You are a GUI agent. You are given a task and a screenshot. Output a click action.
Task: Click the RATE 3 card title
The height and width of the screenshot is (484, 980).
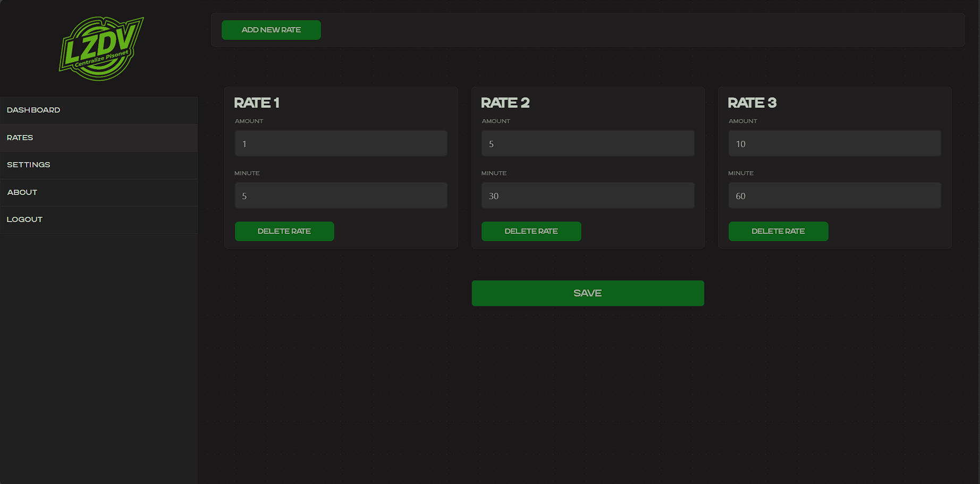point(751,103)
